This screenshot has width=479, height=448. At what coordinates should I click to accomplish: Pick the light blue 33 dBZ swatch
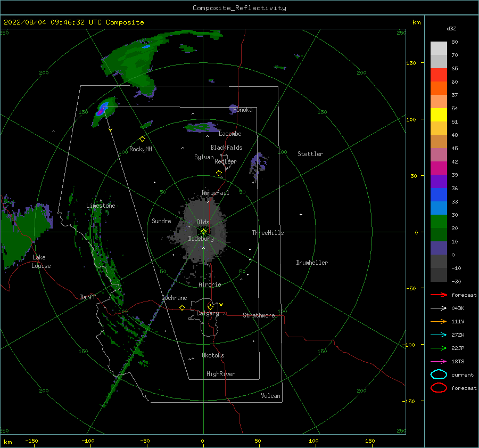pos(439,208)
